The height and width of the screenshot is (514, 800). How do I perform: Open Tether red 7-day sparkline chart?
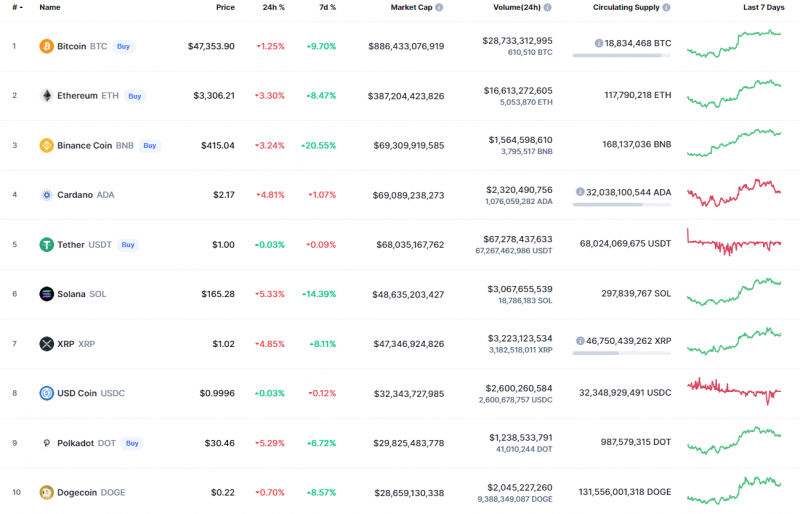734,242
